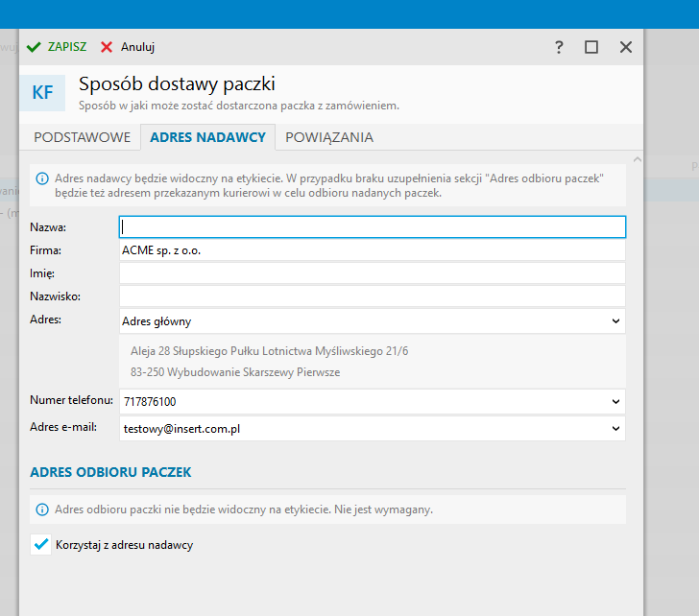
Task: Close the Sposób dostawy paczki dialog
Action: pos(626,47)
